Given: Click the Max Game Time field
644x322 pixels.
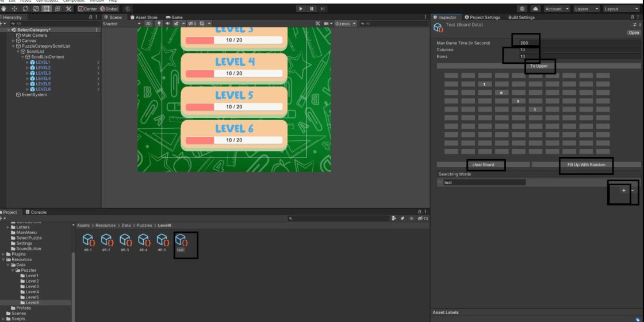Looking at the screenshot, I should click(578, 43).
